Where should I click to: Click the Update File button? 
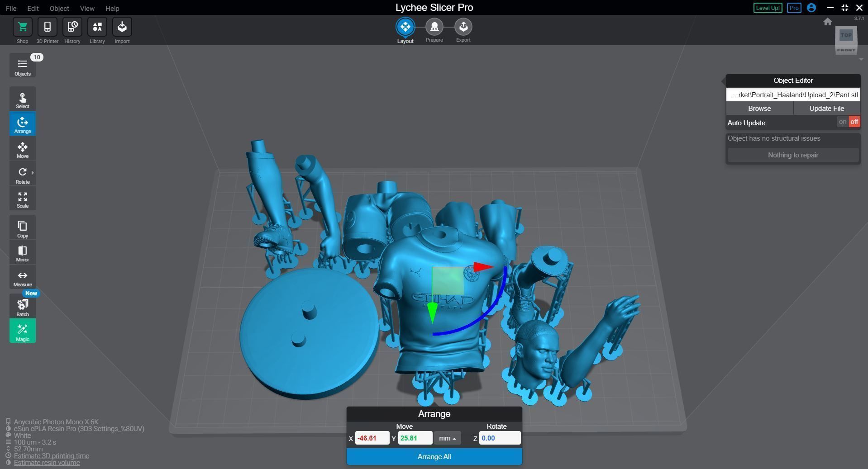pos(826,109)
